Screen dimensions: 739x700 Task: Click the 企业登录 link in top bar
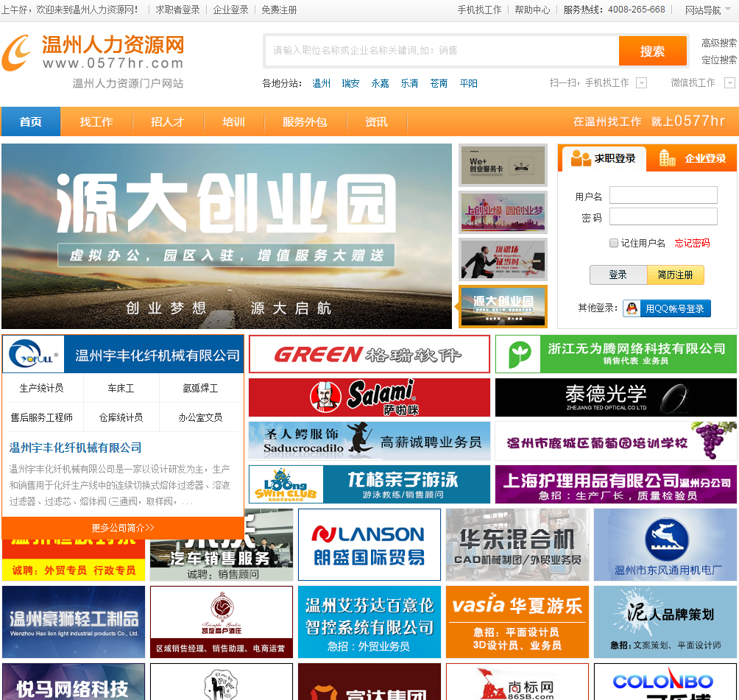(x=230, y=10)
